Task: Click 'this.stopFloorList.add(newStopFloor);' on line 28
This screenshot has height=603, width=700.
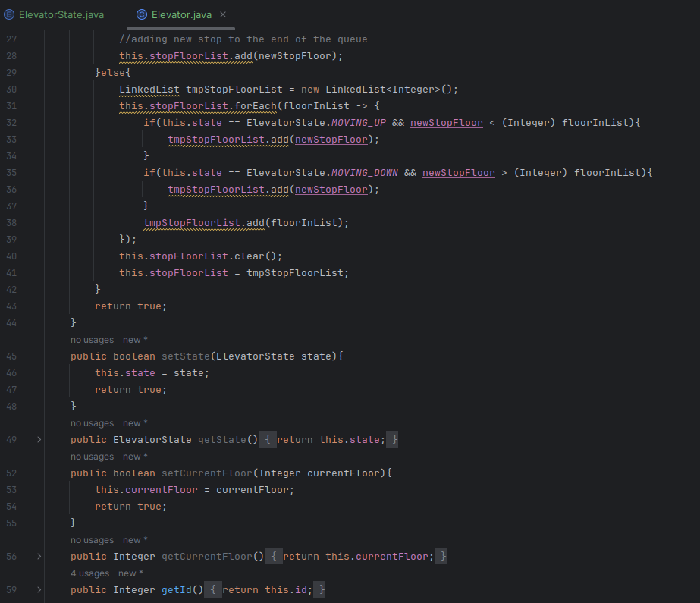Action: (x=231, y=56)
